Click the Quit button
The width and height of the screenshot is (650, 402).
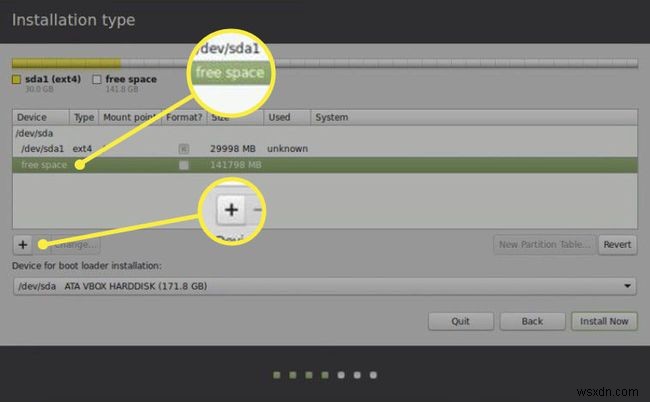tap(461, 321)
